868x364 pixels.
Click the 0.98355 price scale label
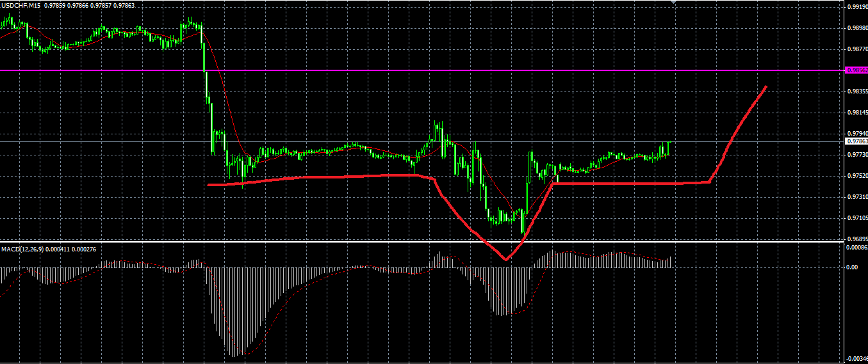click(x=856, y=91)
